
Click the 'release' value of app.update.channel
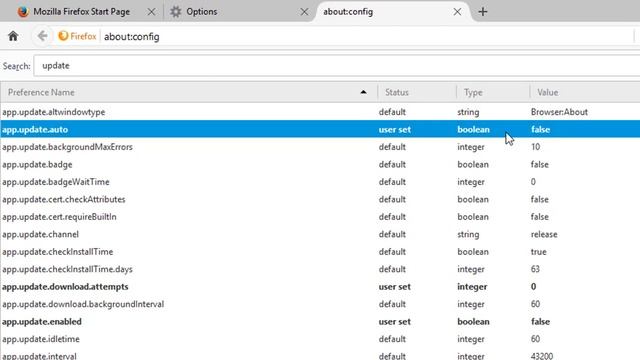click(544, 234)
